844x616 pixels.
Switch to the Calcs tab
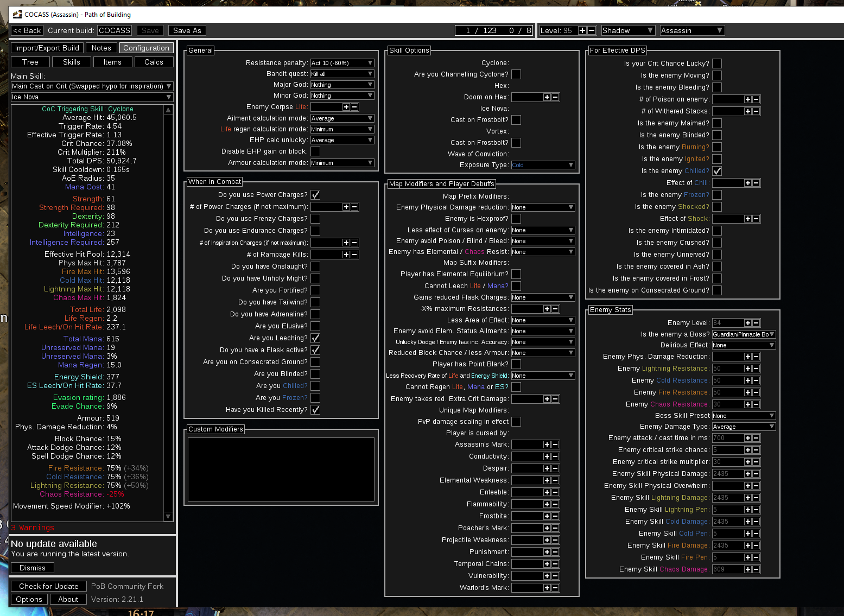154,62
